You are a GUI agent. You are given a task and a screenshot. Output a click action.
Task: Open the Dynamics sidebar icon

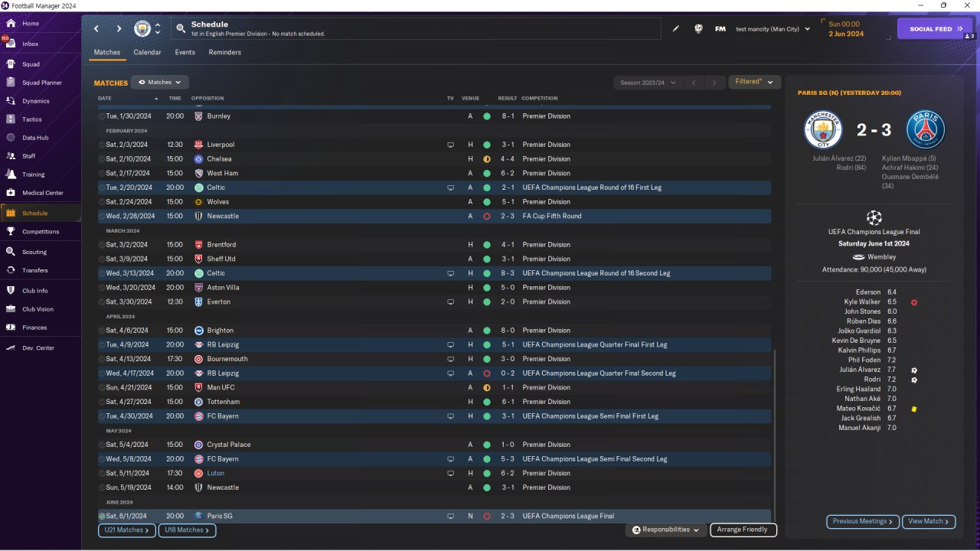click(11, 101)
